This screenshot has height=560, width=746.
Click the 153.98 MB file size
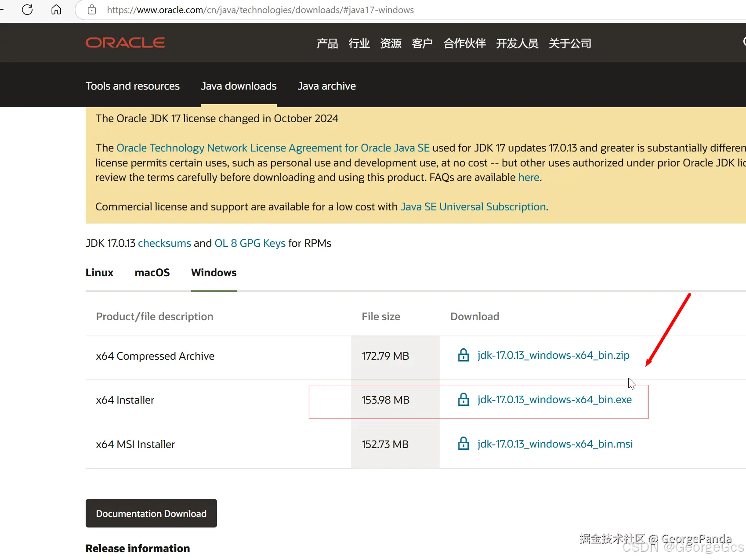coord(385,400)
